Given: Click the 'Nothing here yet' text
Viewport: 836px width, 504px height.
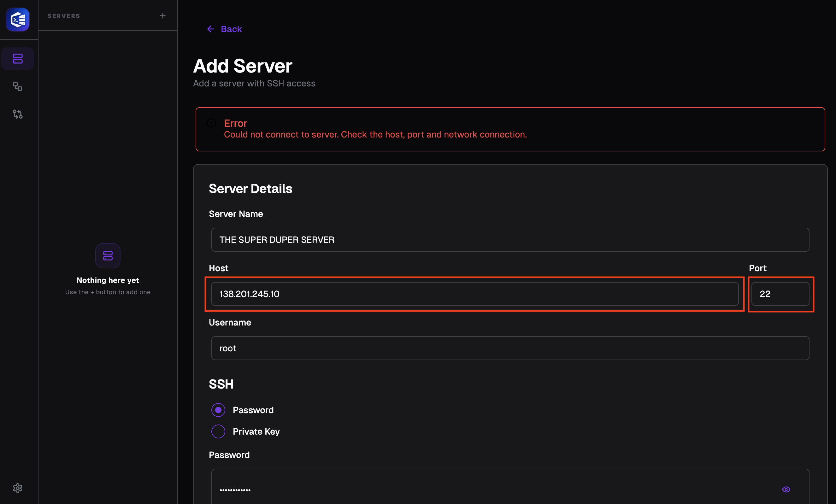Looking at the screenshot, I should (108, 280).
